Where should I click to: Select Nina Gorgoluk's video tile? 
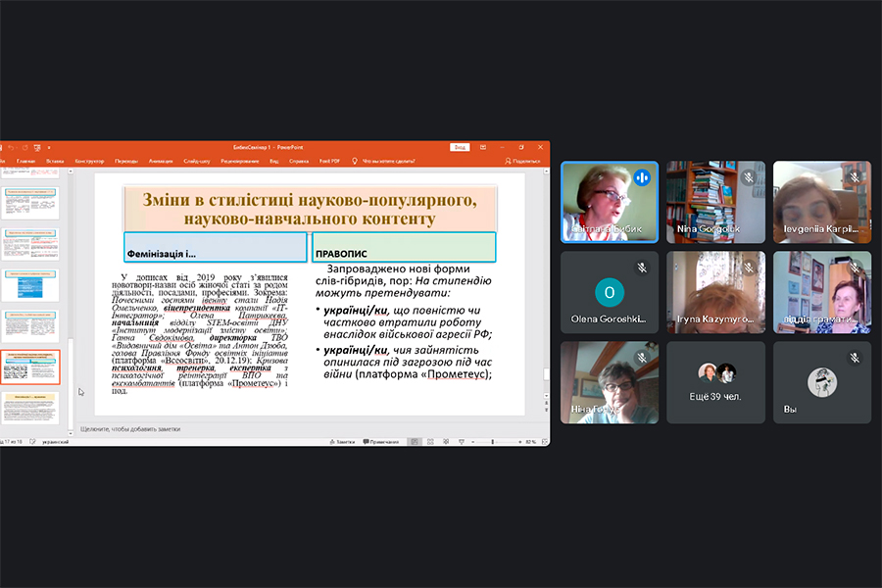pos(715,202)
